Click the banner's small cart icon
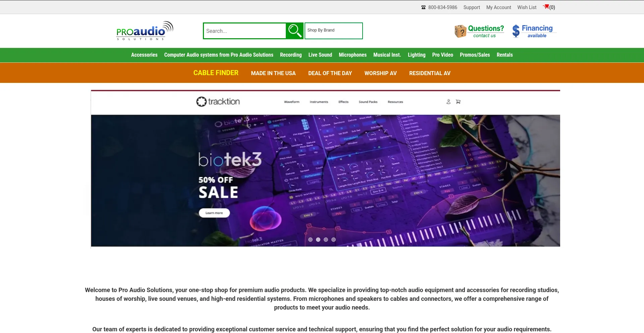The image size is (644, 333). (458, 102)
